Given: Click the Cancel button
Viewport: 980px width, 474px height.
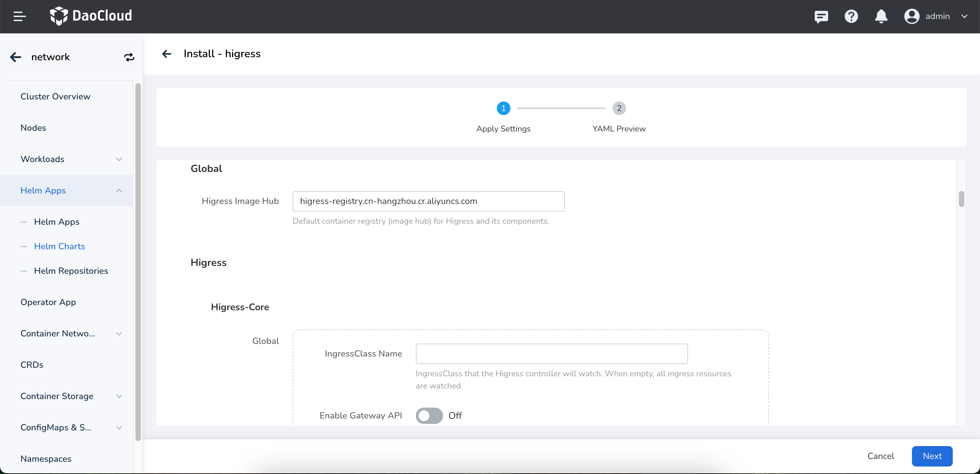Looking at the screenshot, I should tap(880, 456).
